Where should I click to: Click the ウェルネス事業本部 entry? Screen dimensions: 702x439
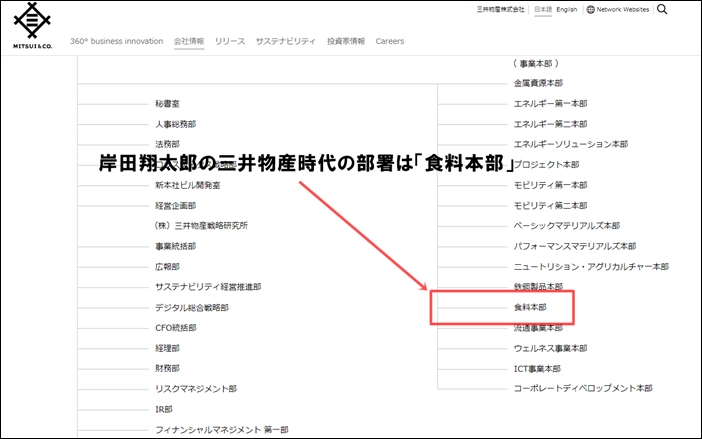550,348
